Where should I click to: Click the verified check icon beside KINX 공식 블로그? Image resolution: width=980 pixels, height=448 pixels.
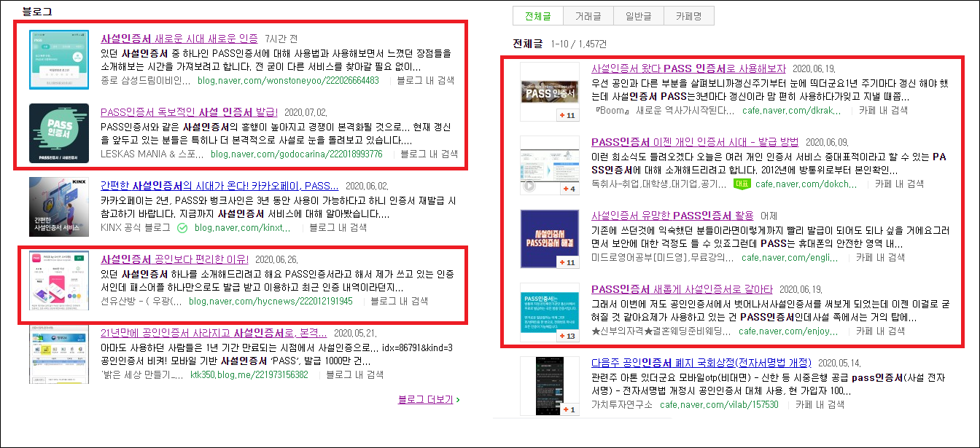coord(182,228)
